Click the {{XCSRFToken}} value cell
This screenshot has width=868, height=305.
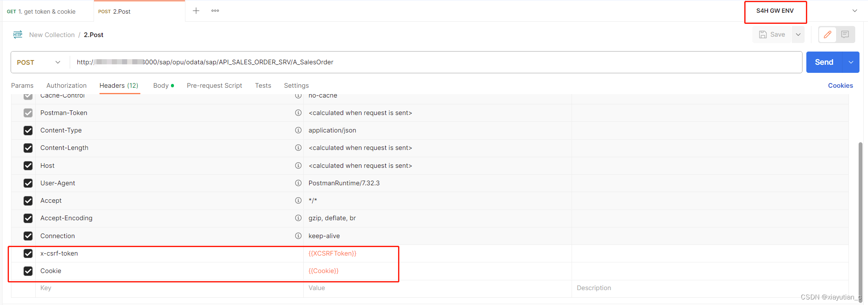(x=438, y=253)
